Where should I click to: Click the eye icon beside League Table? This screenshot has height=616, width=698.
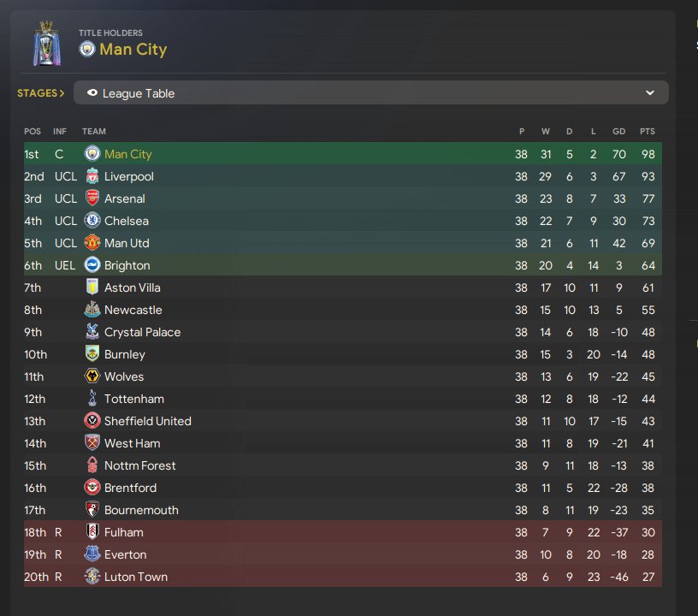(x=92, y=93)
